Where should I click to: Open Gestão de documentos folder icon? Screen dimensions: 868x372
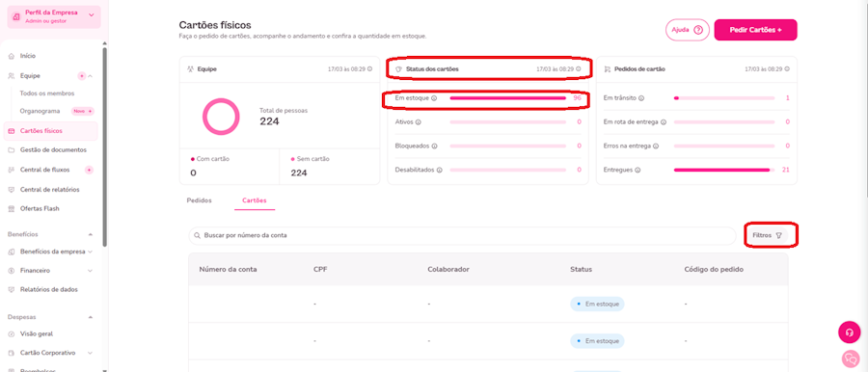click(11, 150)
